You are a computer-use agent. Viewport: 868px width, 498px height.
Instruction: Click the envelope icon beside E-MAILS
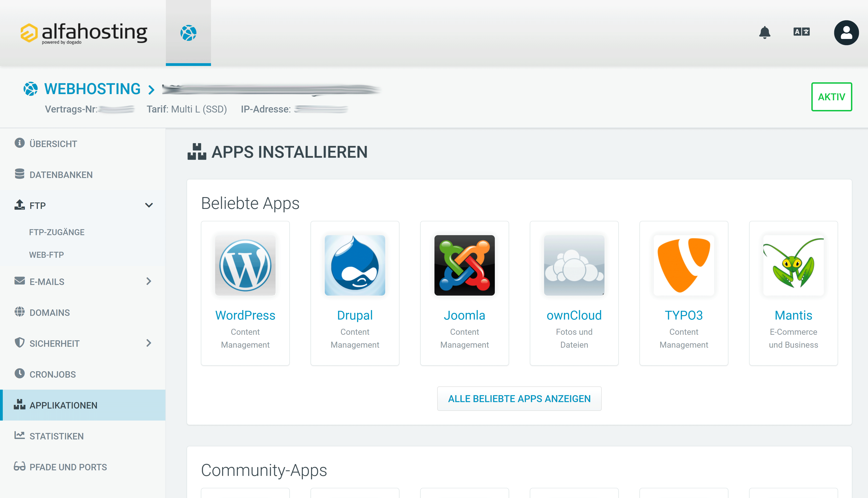(x=20, y=281)
